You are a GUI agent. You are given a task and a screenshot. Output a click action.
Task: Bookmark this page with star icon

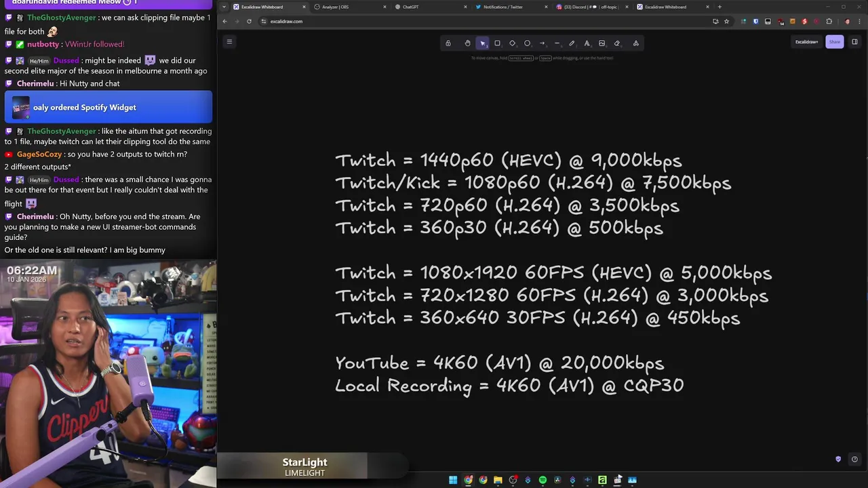726,21
